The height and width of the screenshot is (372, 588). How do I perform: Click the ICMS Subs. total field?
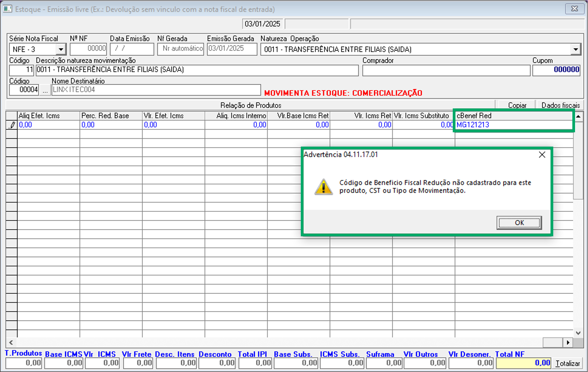tap(341, 363)
